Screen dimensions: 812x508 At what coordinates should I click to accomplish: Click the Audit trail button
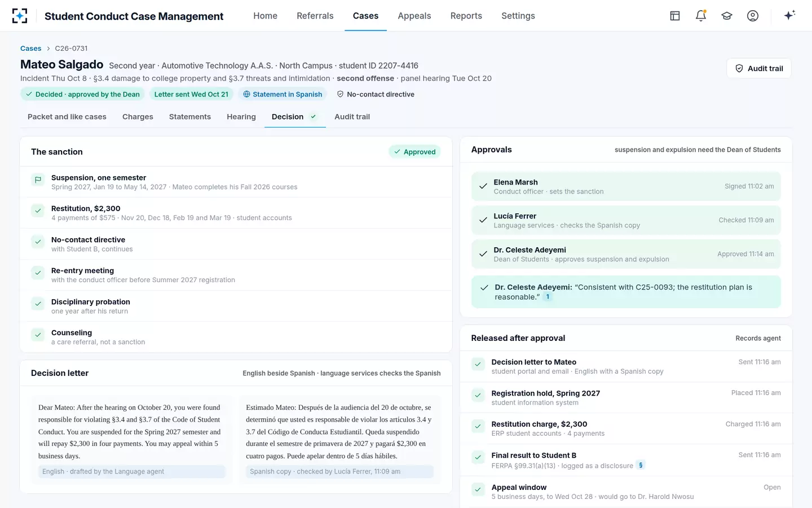[759, 68]
